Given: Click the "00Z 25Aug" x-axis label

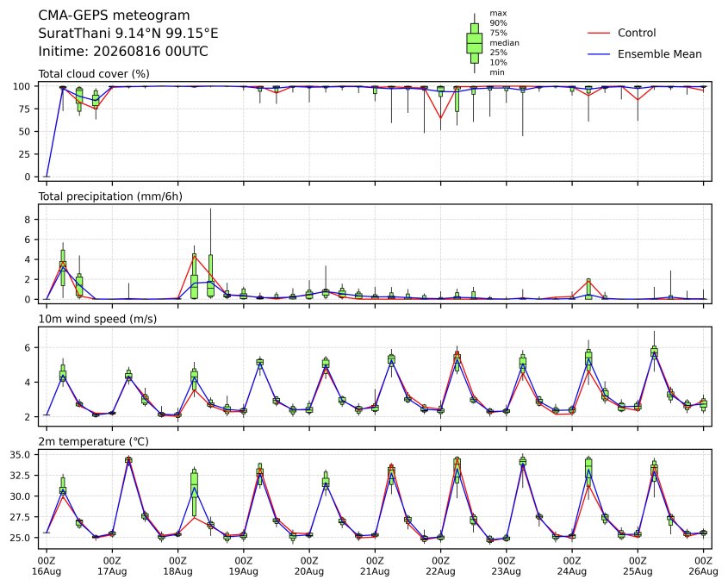Looking at the screenshot, I should coord(638,565).
